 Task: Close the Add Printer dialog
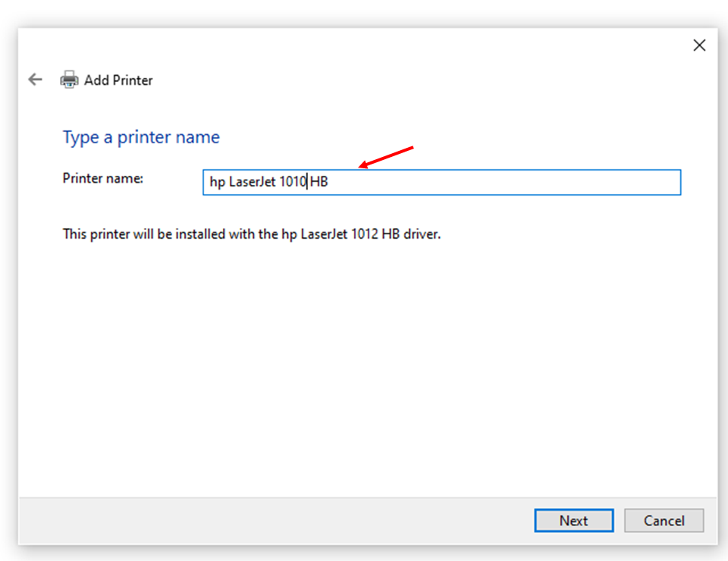[x=699, y=45]
